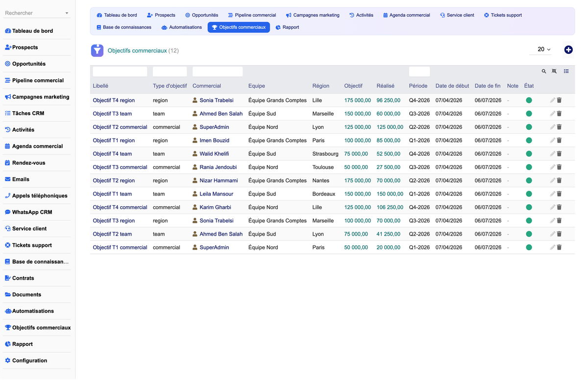
Task: Click the green status dot for Objectif T1 team
Action: [x=529, y=194]
